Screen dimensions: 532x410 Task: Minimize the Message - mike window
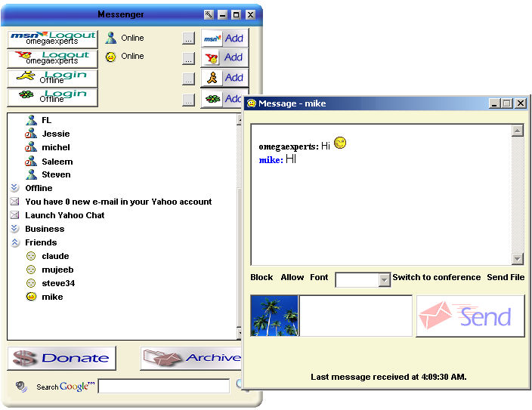pyautogui.click(x=494, y=103)
